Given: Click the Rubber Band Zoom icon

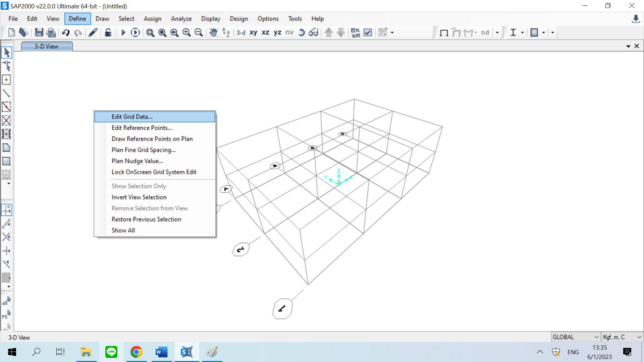Looking at the screenshot, I should coord(150,33).
